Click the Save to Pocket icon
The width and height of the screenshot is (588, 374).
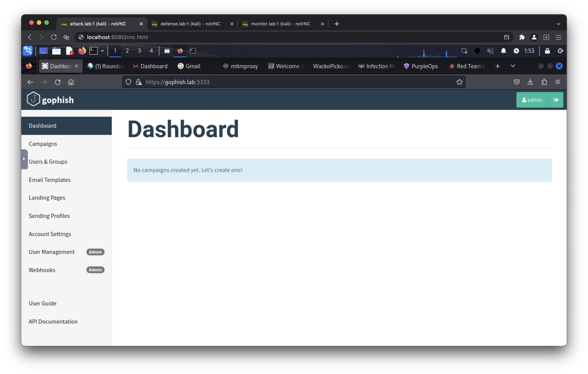pos(516,82)
